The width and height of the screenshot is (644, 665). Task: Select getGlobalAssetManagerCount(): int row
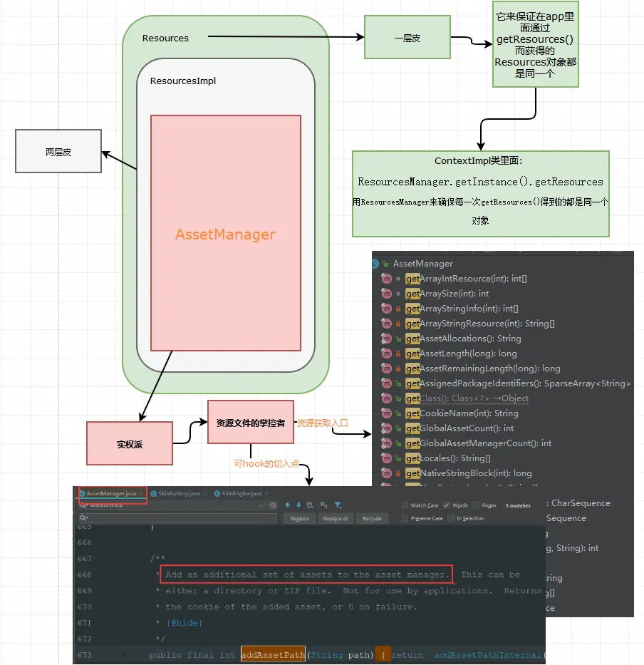[478, 443]
